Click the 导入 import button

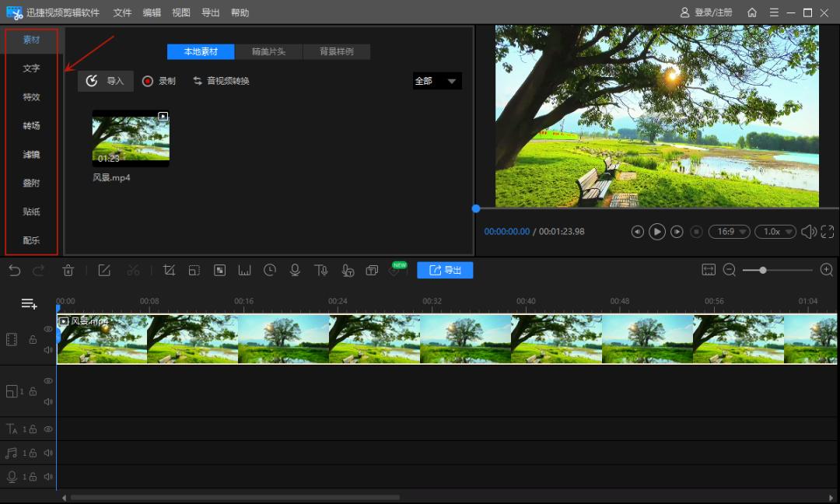pyautogui.click(x=106, y=81)
